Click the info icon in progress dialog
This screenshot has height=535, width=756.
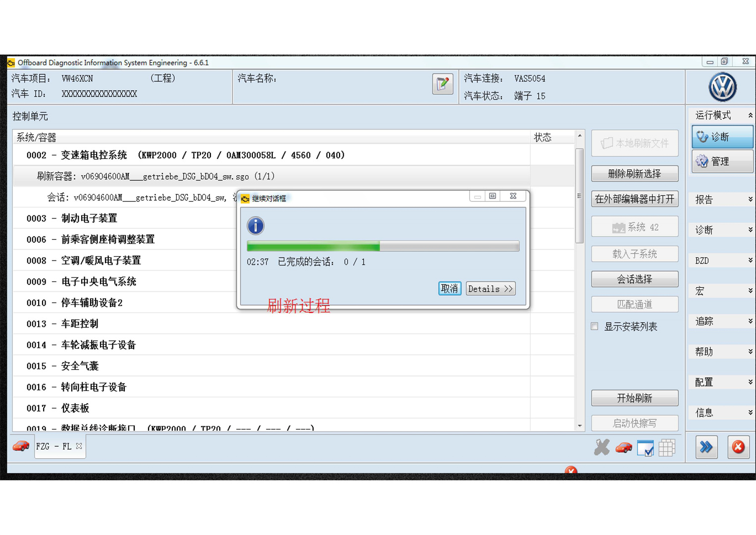255,226
